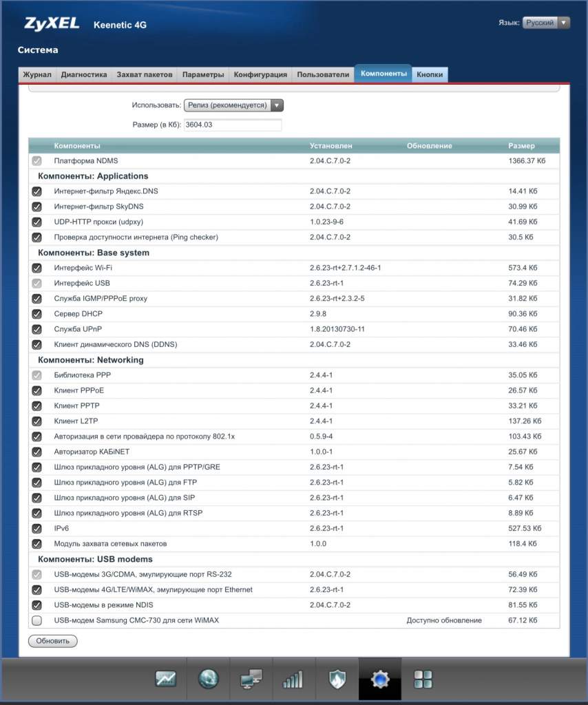
Task: Switch to the Конфигурация tab
Action: click(x=260, y=74)
